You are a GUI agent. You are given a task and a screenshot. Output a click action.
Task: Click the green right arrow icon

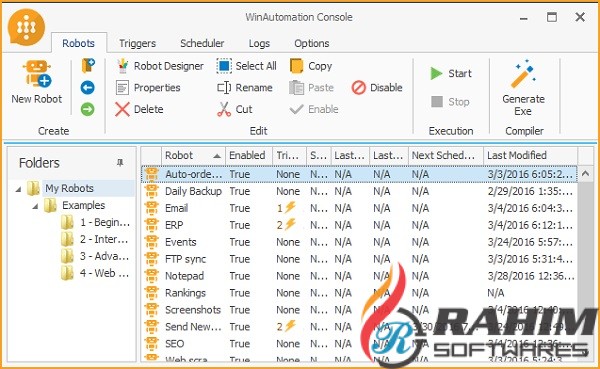(88, 109)
